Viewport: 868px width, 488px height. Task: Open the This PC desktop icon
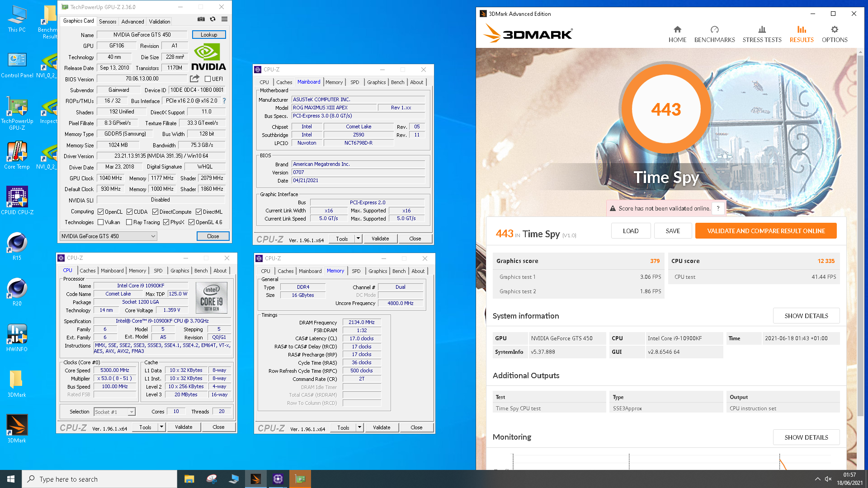point(17,19)
